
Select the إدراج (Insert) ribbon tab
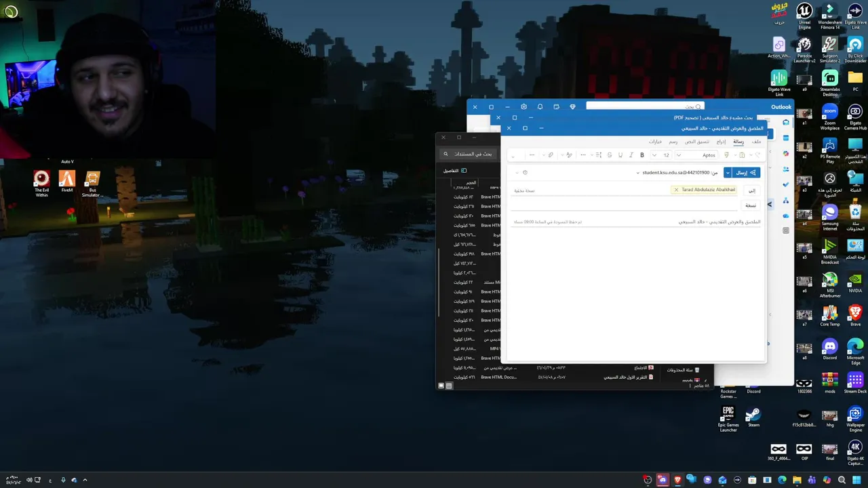coord(721,142)
